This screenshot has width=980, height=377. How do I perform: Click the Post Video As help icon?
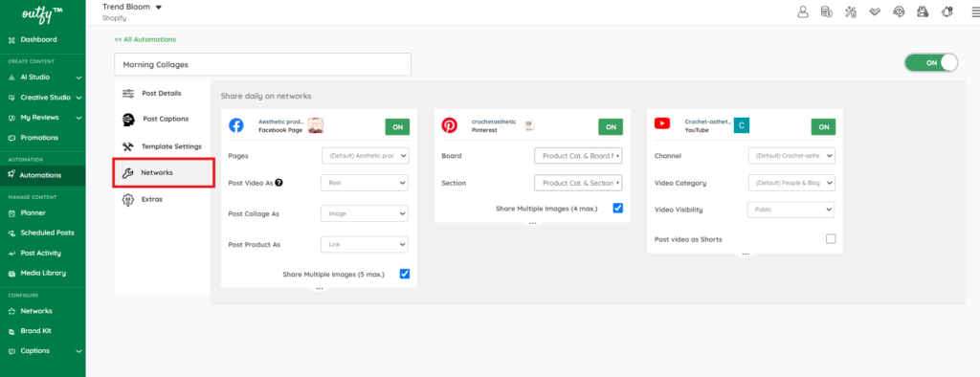pos(278,183)
